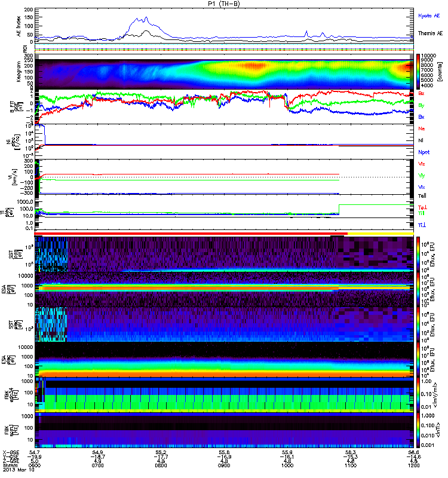Click the 0900 time tick label
The height and width of the screenshot is (478, 448).
[224, 465]
